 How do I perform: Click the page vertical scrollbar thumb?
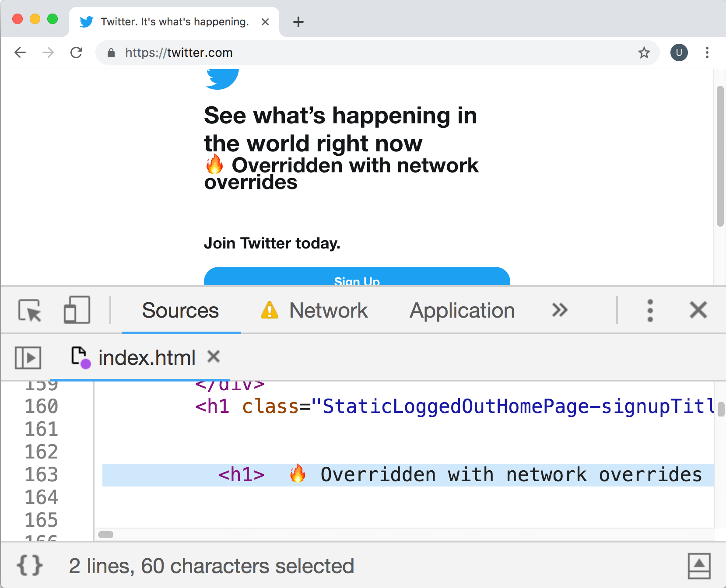click(720, 156)
